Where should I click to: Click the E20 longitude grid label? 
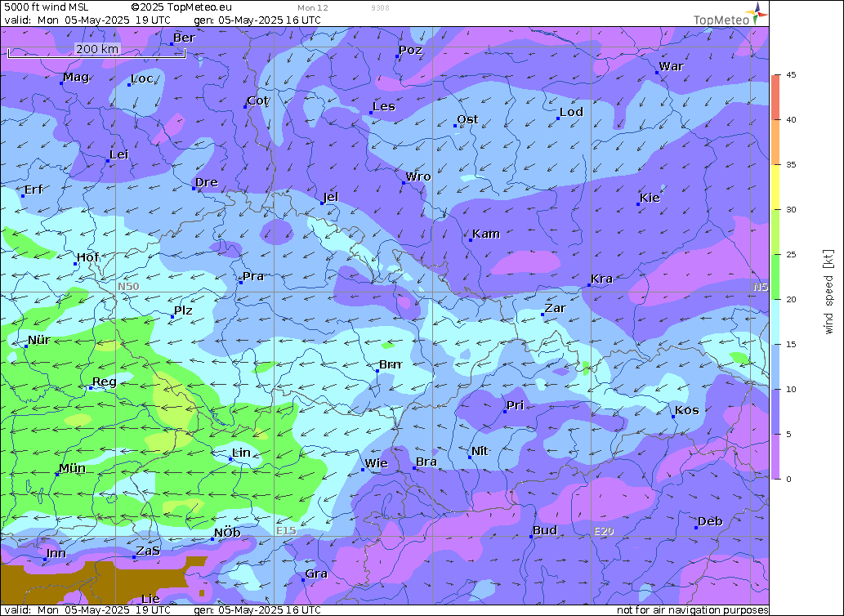(604, 531)
